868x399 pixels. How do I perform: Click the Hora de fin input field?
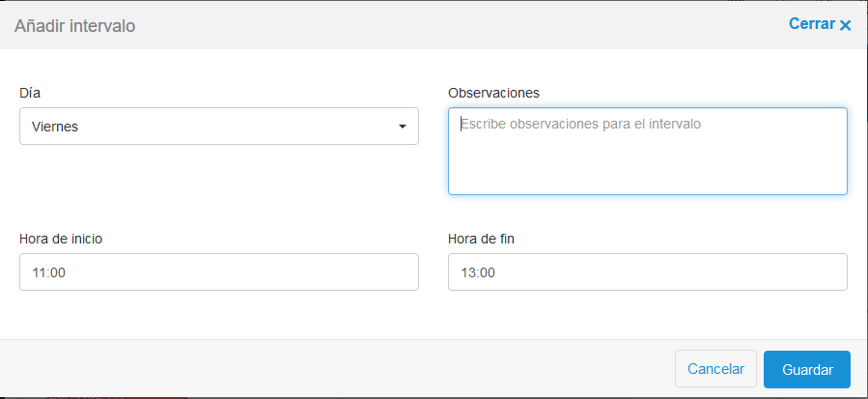pyautogui.click(x=647, y=272)
